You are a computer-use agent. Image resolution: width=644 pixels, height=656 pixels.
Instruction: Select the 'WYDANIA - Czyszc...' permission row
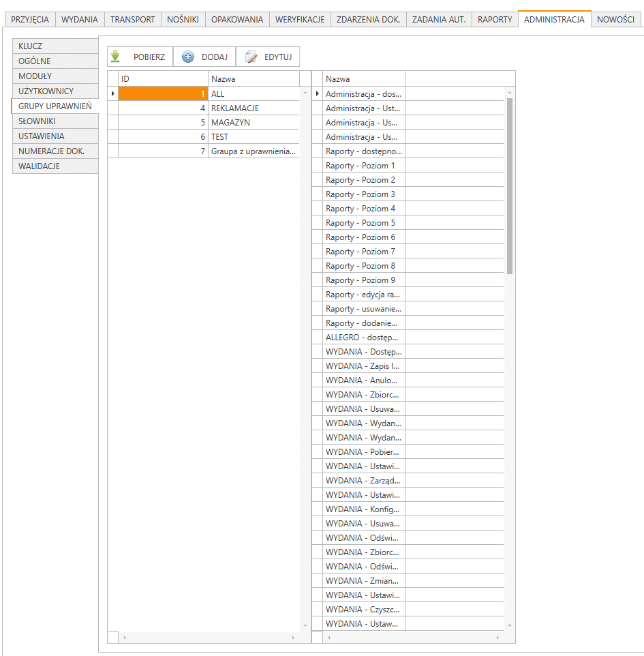point(408,609)
